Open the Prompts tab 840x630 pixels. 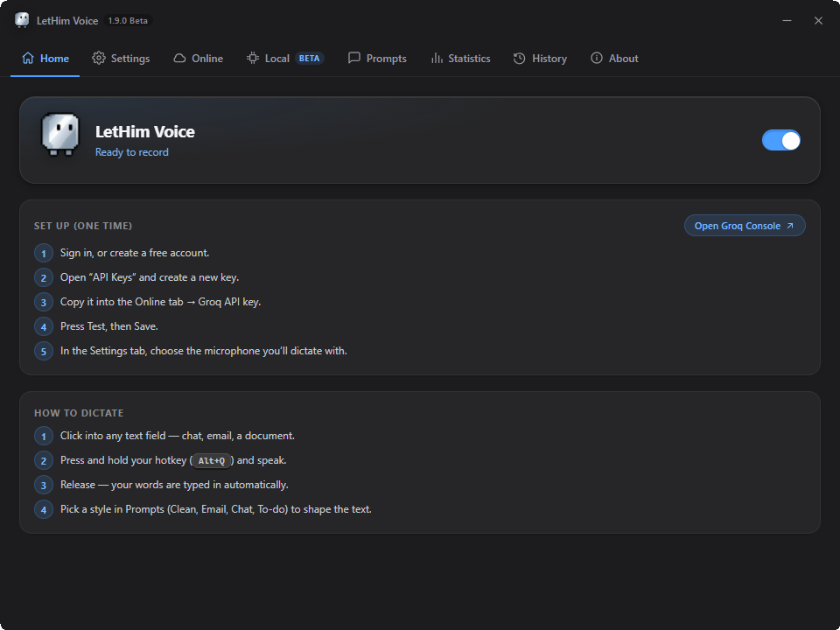[377, 59]
